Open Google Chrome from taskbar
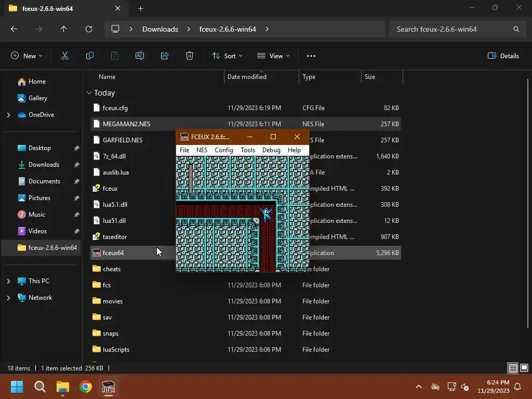The image size is (532, 399). point(86,387)
